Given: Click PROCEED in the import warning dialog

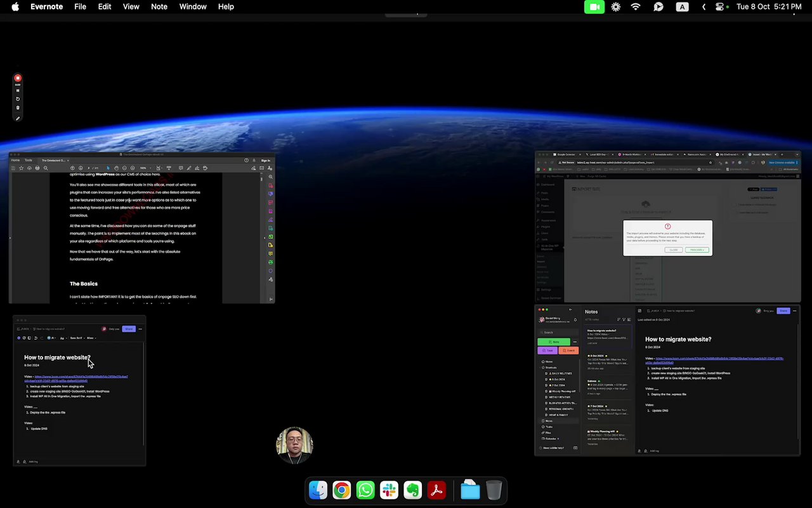Looking at the screenshot, I should pyautogui.click(x=697, y=250).
